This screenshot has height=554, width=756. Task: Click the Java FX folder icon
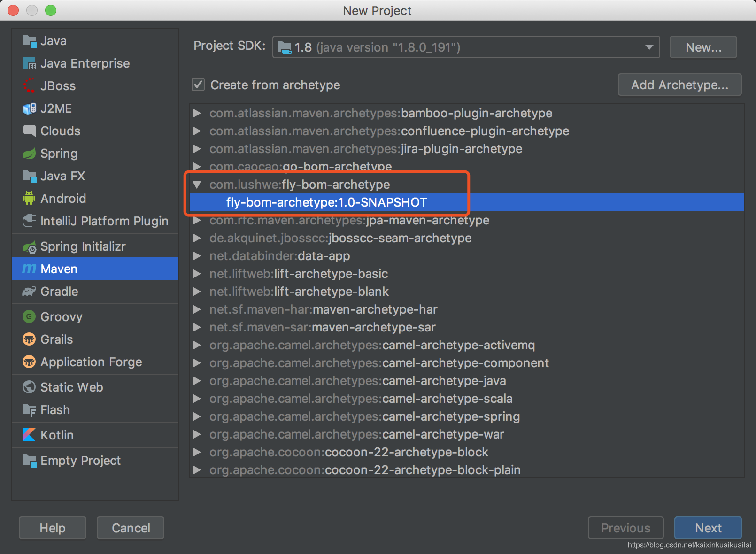29,176
